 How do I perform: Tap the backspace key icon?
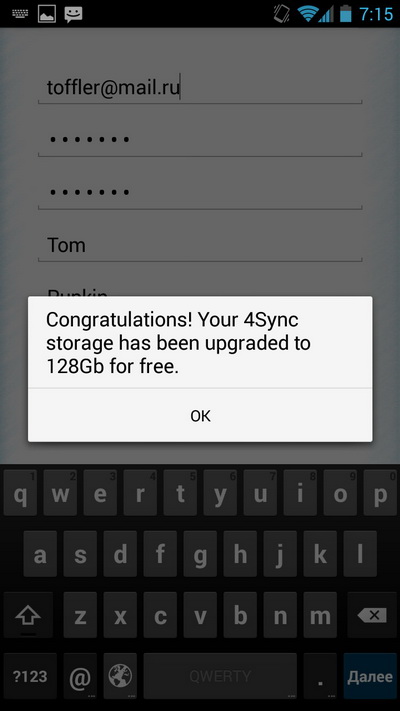(372, 615)
